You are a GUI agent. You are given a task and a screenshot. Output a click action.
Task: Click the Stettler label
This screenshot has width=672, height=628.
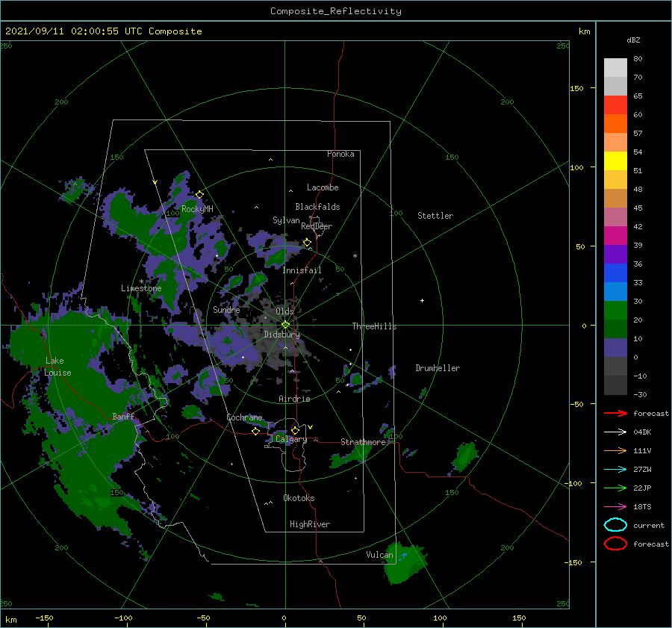click(x=435, y=216)
